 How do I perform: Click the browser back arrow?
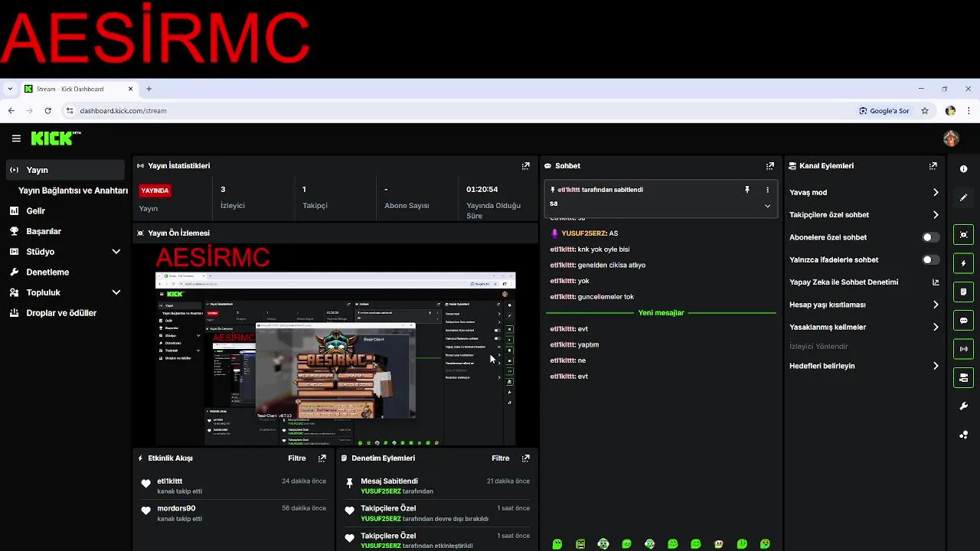coord(11,111)
